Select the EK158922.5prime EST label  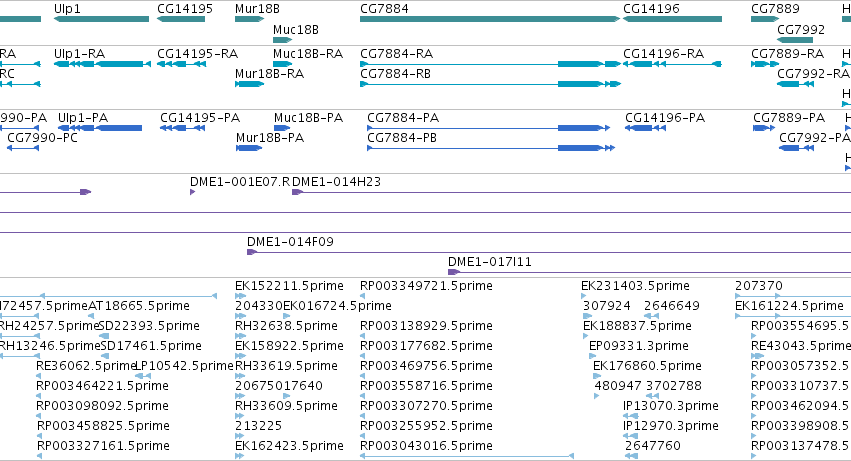(289, 346)
